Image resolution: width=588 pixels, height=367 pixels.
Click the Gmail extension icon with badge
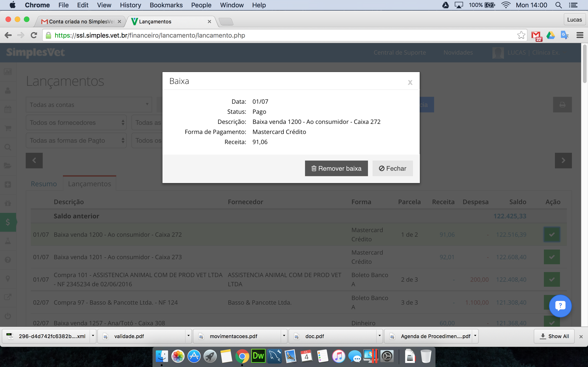coord(537,36)
